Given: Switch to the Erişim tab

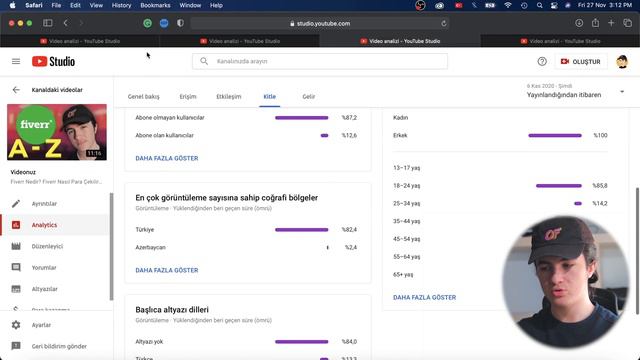Looking at the screenshot, I should (188, 97).
